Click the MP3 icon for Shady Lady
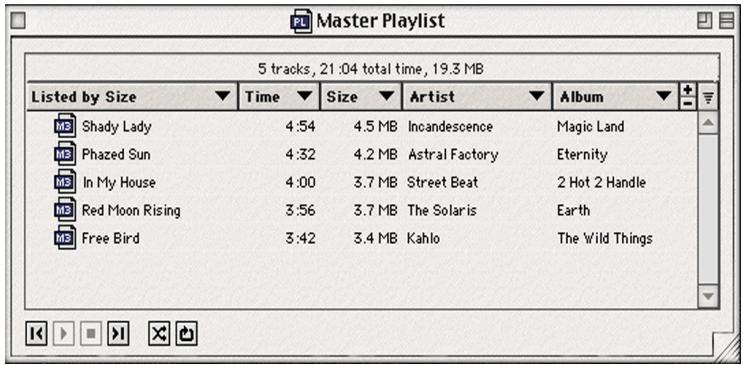 point(65,126)
